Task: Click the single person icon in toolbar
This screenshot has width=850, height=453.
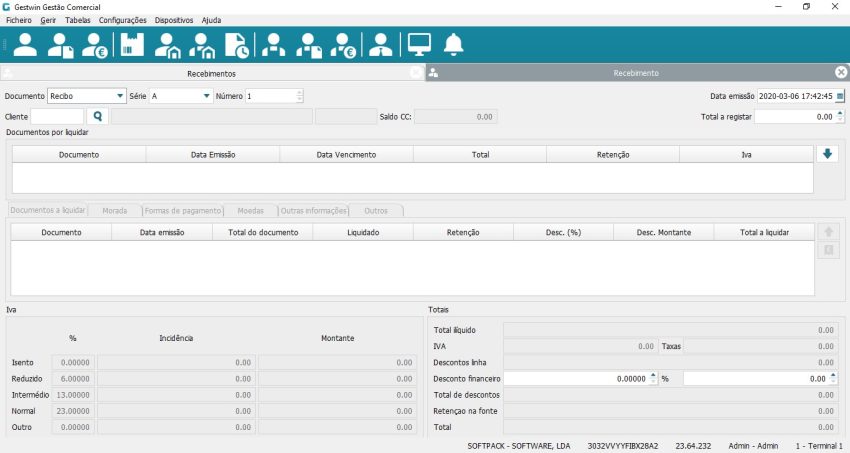Action: pyautogui.click(x=25, y=45)
